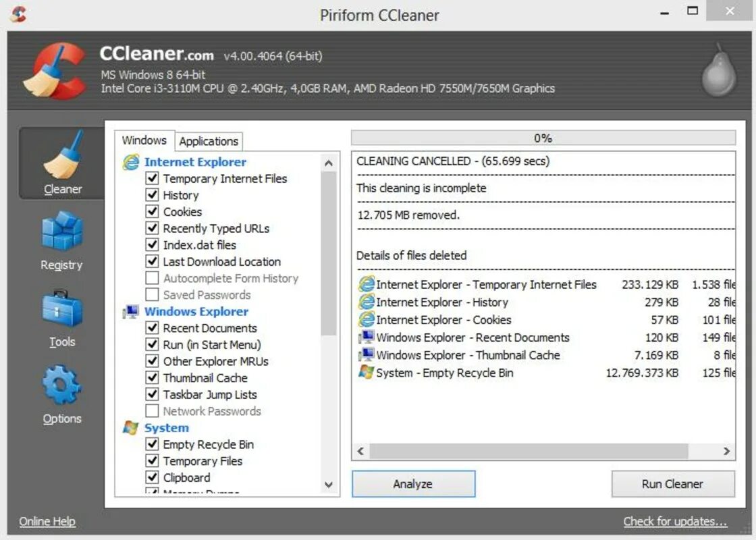
Task: Click the options list scroll up arrow
Action: (329, 163)
